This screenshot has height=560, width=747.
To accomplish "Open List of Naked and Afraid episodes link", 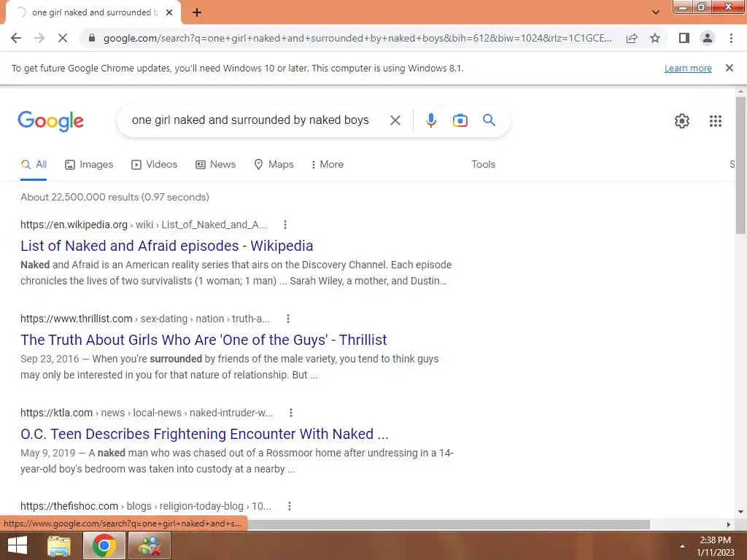I will [x=167, y=246].
